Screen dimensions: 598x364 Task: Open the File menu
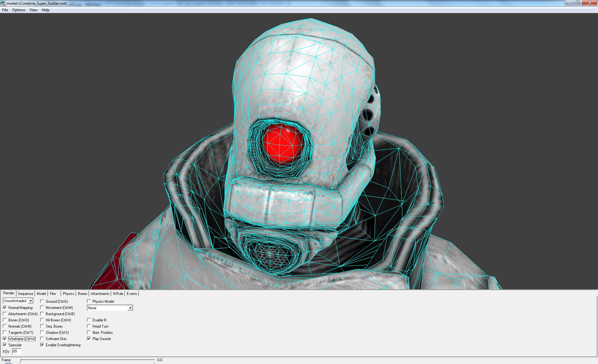pos(5,10)
